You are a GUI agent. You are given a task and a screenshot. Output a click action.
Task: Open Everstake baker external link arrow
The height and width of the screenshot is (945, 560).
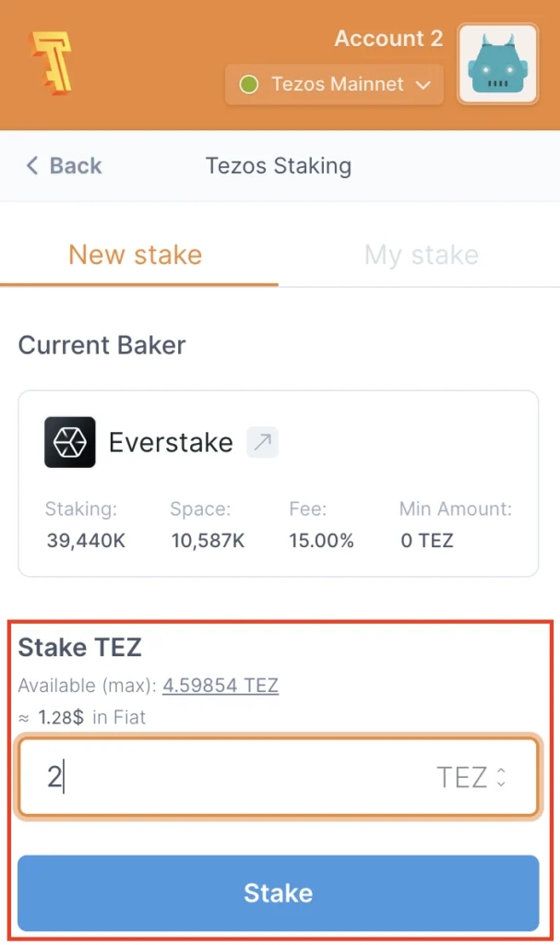[262, 442]
